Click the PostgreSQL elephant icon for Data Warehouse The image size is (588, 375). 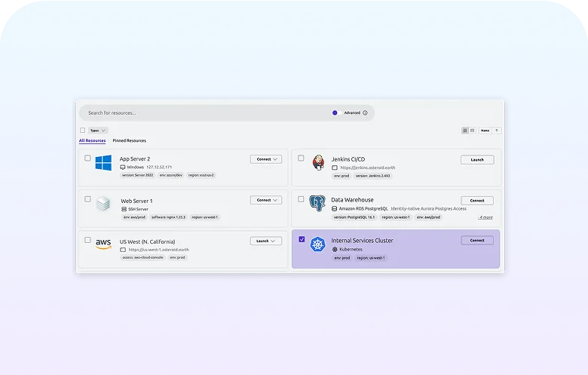point(317,204)
